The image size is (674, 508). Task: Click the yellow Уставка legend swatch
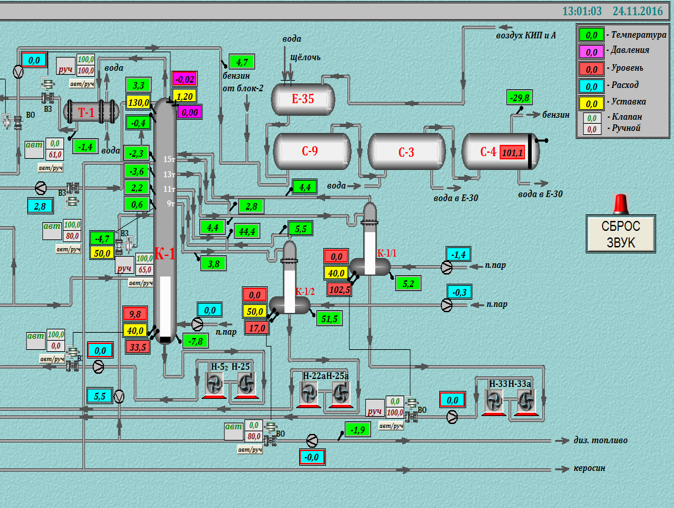pyautogui.click(x=591, y=104)
